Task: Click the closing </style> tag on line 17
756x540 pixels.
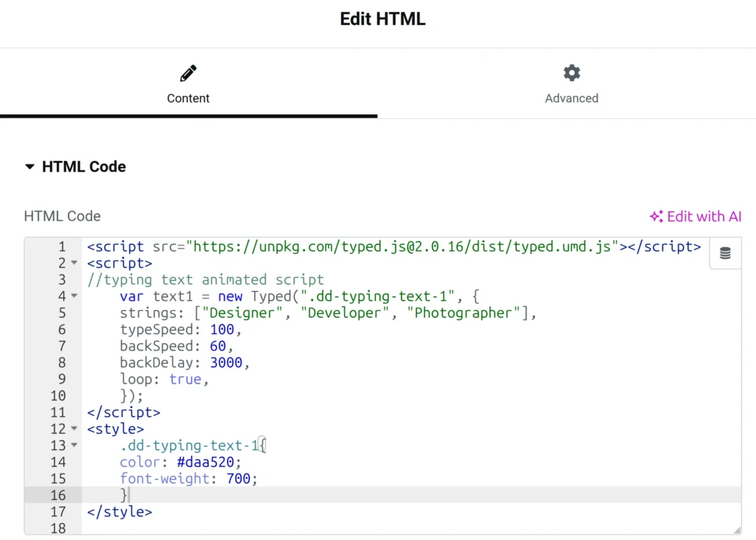Action: pos(120,511)
